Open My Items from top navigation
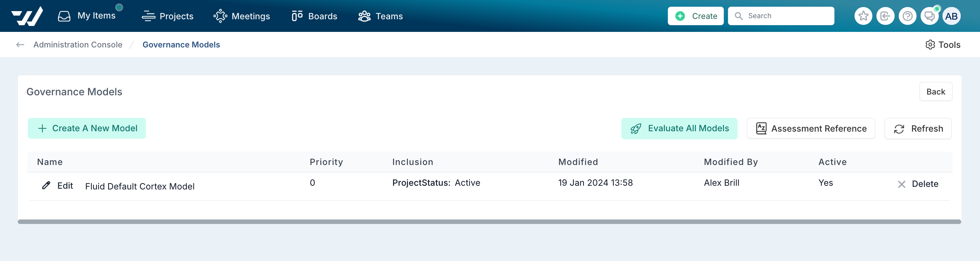The image size is (980, 261). 87,16
